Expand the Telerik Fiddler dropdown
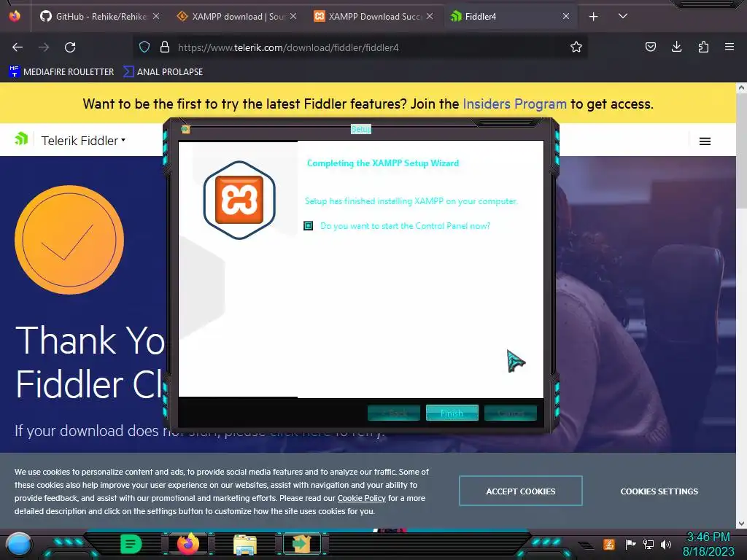 [83, 141]
